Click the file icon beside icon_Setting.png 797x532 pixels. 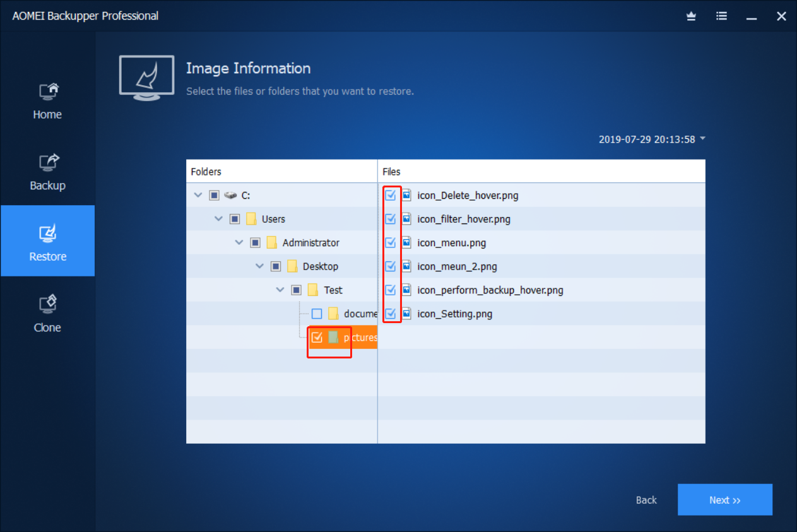(x=406, y=314)
